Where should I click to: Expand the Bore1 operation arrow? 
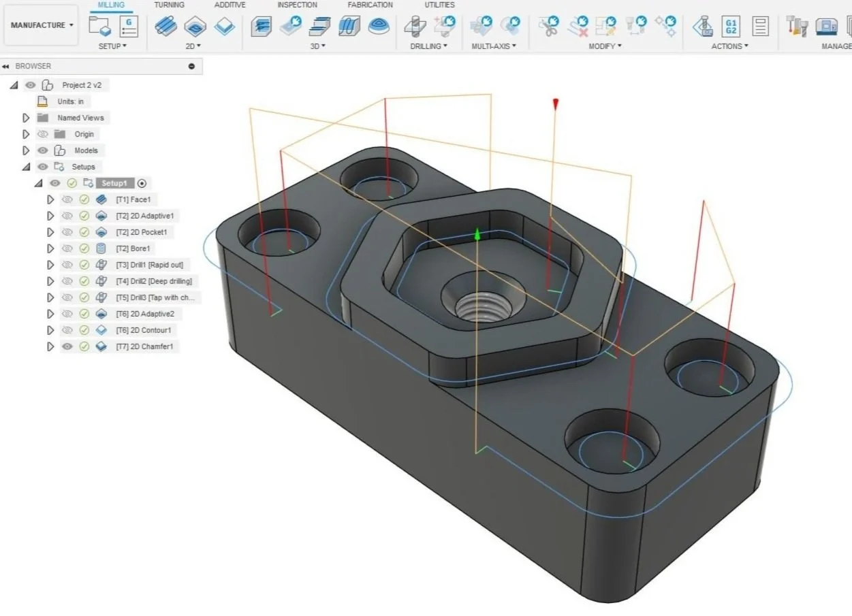pos(50,248)
